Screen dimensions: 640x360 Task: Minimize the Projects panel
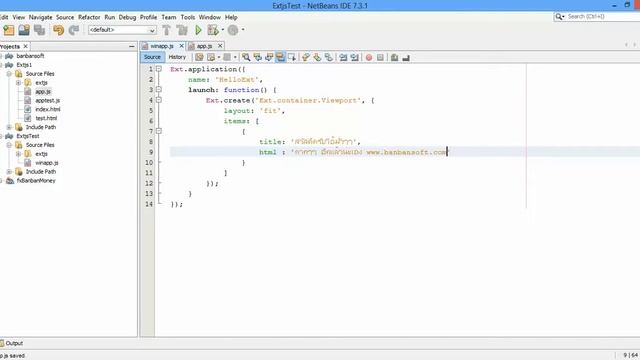pos(131,47)
